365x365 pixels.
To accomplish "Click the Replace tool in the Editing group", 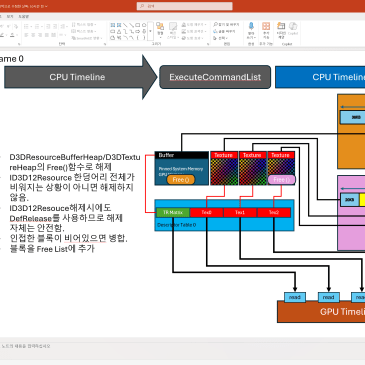I will click(x=224, y=31).
